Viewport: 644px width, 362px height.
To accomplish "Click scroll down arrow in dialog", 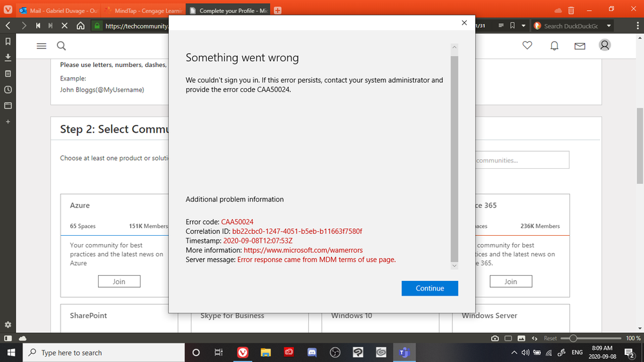I will coord(454,265).
